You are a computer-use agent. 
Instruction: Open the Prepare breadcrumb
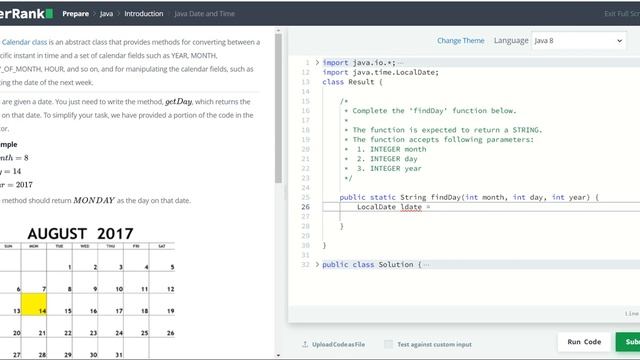(76, 13)
